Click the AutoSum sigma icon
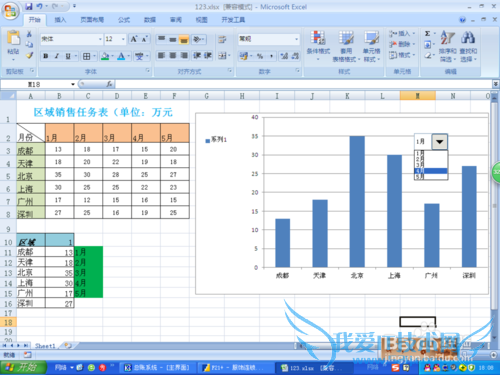This screenshot has height=375, width=500. [x=427, y=34]
